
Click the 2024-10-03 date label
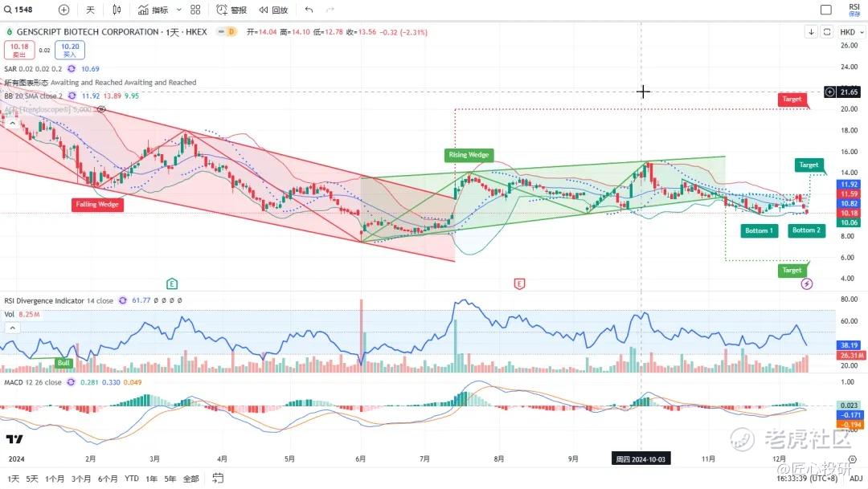coord(641,459)
